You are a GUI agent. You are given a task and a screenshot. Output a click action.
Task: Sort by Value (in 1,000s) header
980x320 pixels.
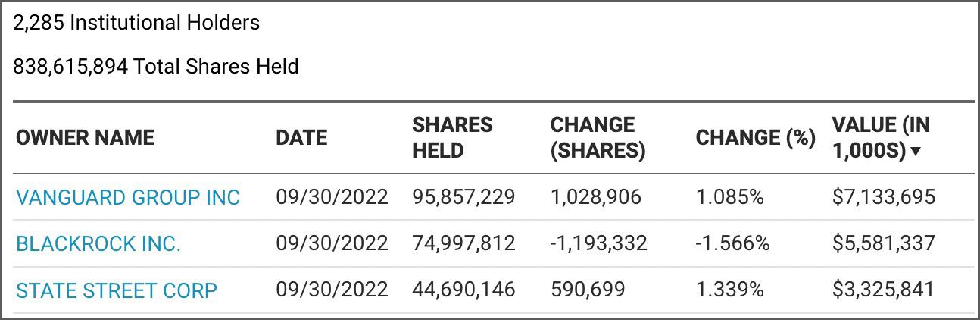pyautogui.click(x=880, y=137)
